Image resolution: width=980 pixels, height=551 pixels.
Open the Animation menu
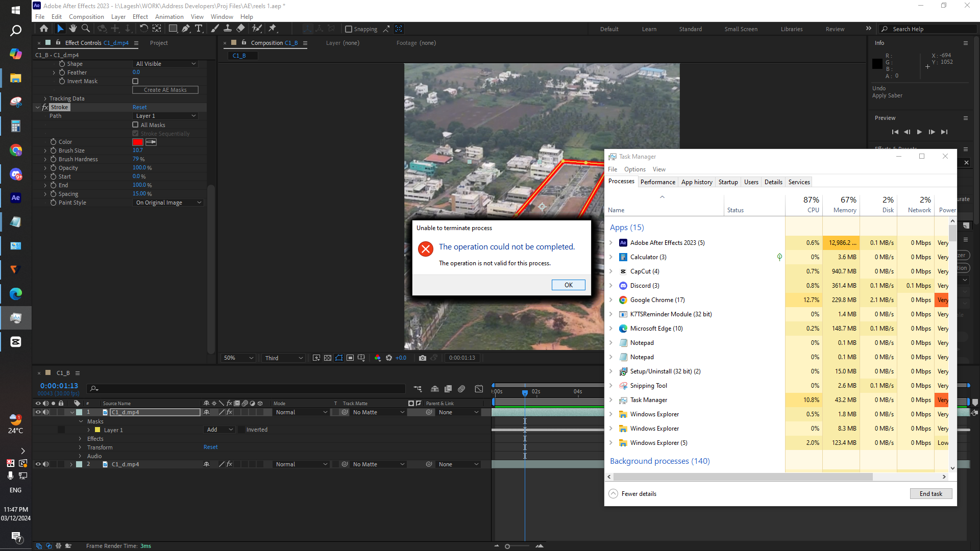[x=169, y=17]
